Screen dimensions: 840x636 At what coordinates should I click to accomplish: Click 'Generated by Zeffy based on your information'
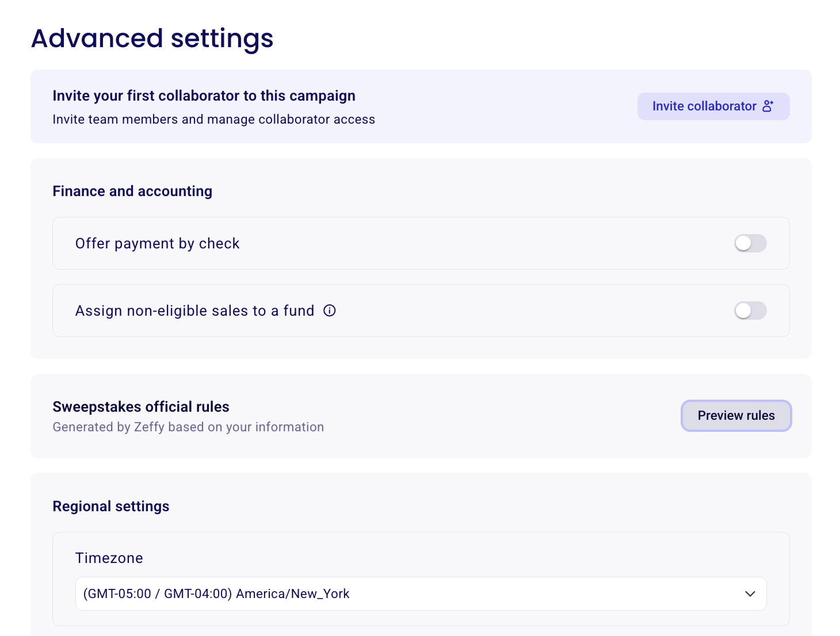pos(188,427)
